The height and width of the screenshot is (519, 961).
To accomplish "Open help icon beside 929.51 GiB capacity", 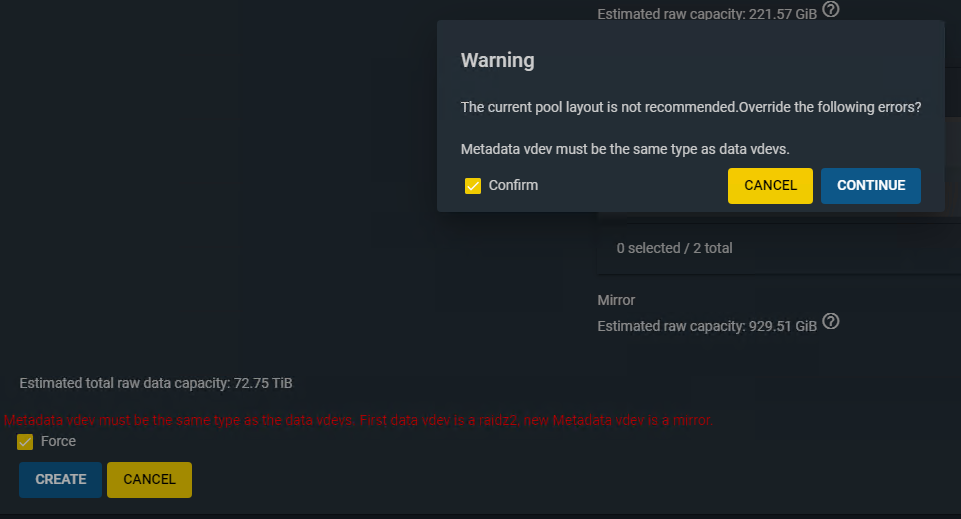I will point(830,321).
